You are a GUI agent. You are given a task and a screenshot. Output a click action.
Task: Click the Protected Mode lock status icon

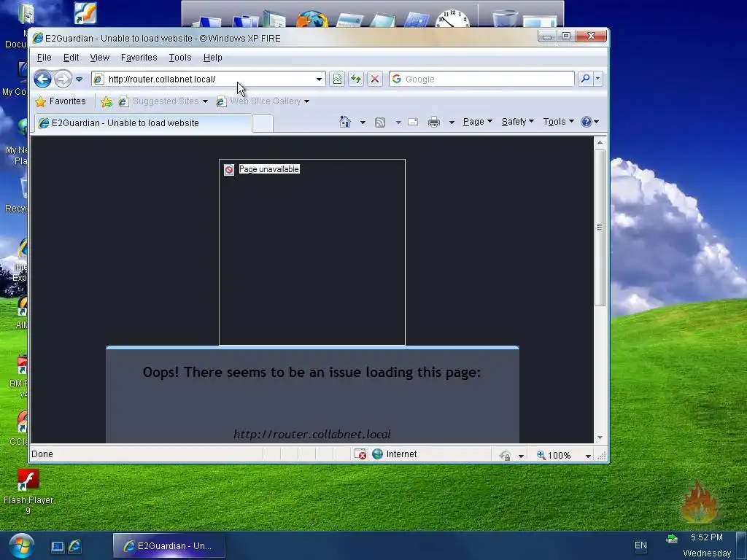coord(506,456)
